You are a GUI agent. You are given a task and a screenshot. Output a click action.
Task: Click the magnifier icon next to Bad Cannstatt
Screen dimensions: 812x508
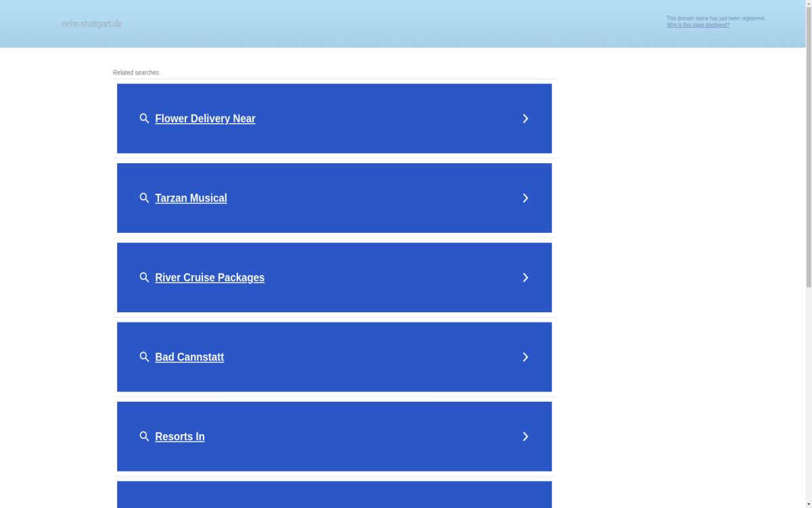coord(144,357)
